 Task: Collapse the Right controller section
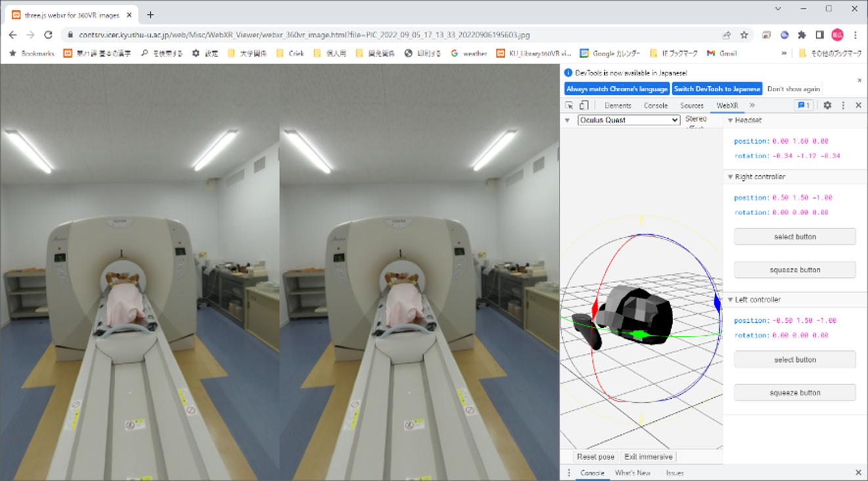(x=731, y=177)
